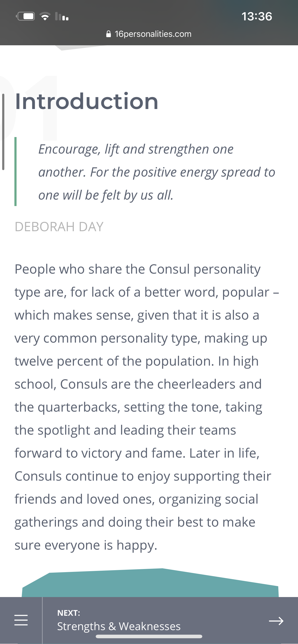Tap the padlock icon beside the URL
The width and height of the screenshot is (298, 644).
point(108,34)
